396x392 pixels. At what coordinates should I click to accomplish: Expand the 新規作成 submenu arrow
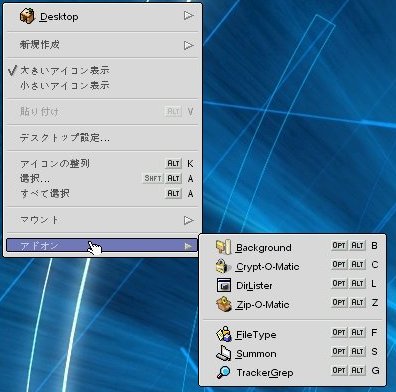188,45
